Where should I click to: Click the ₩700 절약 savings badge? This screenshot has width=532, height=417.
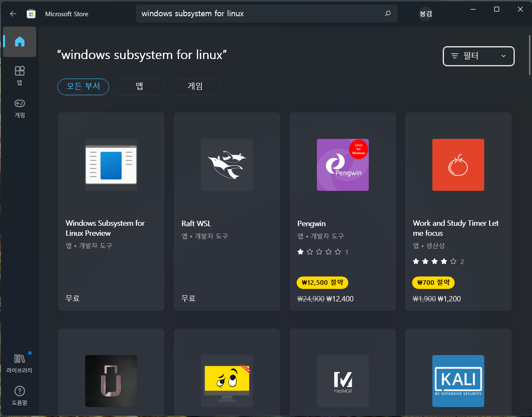point(433,283)
